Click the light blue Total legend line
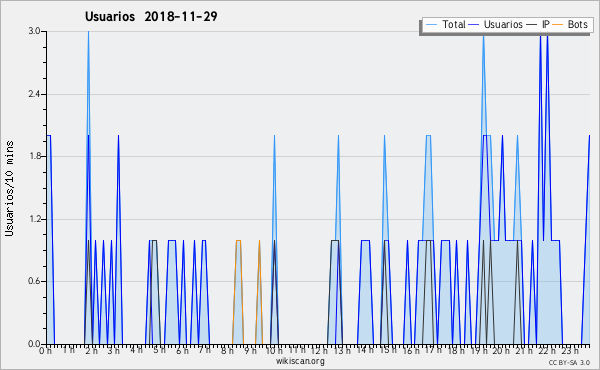The height and width of the screenshot is (370, 600). click(431, 25)
